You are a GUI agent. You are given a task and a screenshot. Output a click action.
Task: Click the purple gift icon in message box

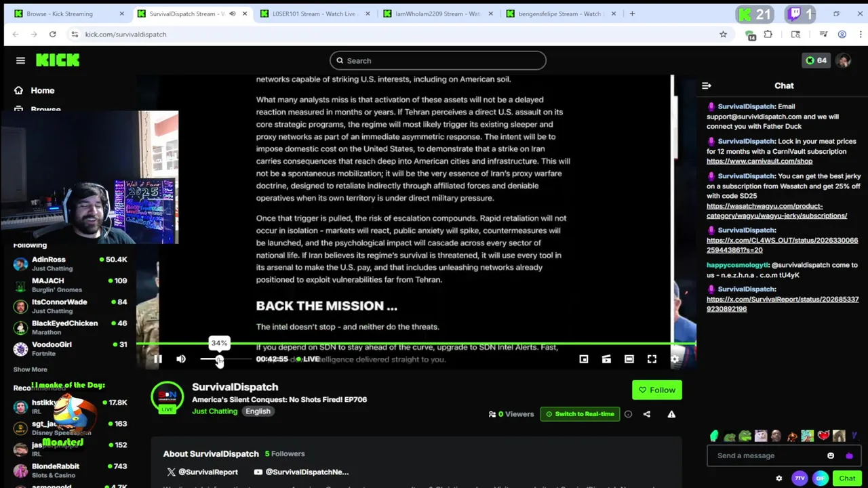click(x=849, y=455)
